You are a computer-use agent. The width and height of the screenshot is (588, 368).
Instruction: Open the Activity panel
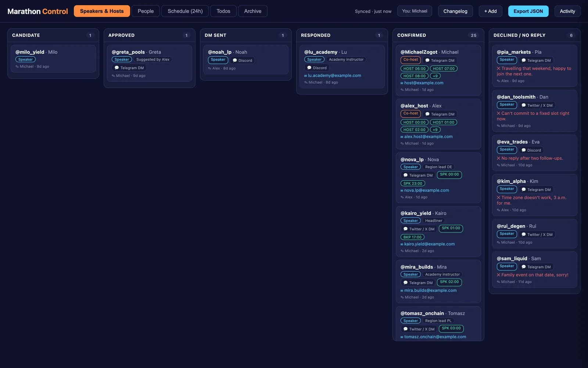[567, 11]
